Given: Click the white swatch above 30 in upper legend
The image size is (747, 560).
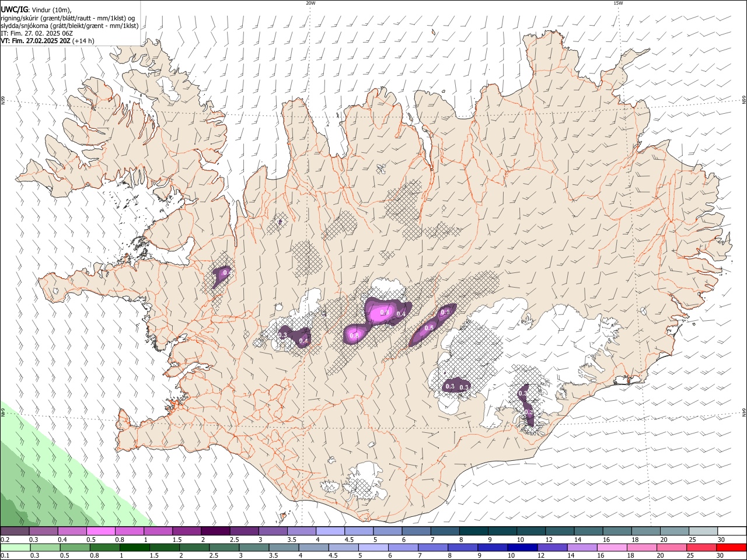Looking at the screenshot, I should (731, 531).
